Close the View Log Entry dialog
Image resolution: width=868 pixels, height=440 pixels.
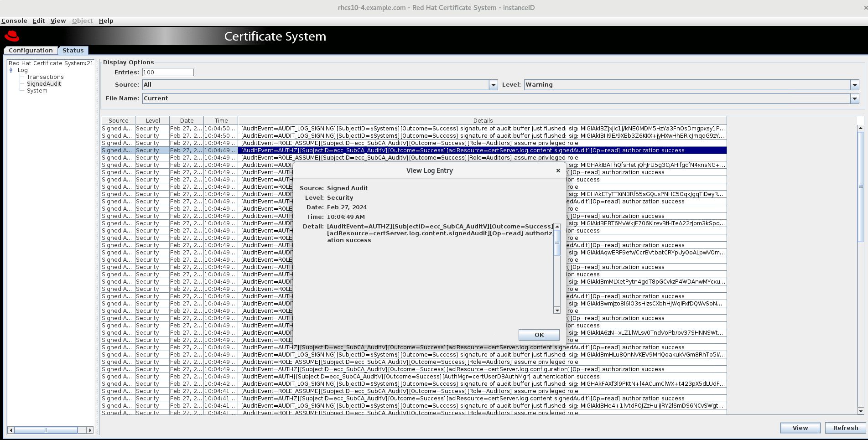558,171
